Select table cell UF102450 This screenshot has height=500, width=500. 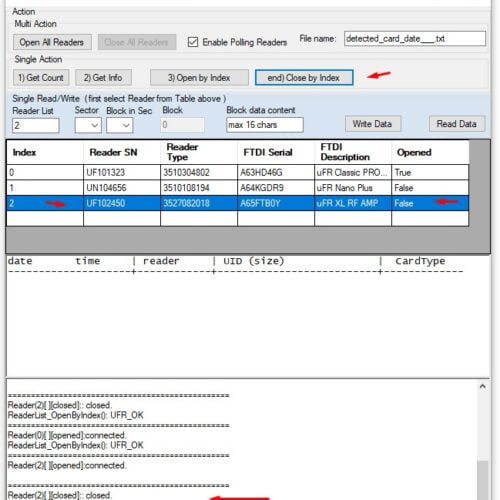[122, 203]
